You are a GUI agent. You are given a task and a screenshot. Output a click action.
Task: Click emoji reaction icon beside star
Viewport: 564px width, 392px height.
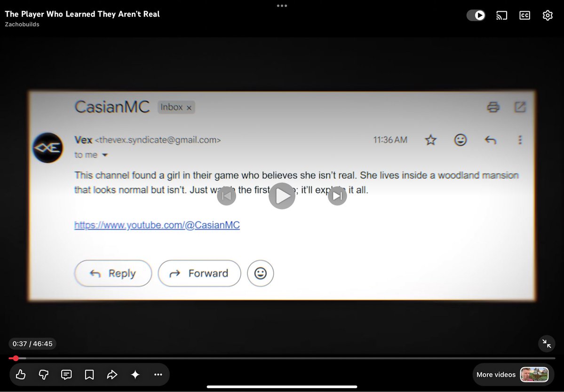pyautogui.click(x=461, y=140)
